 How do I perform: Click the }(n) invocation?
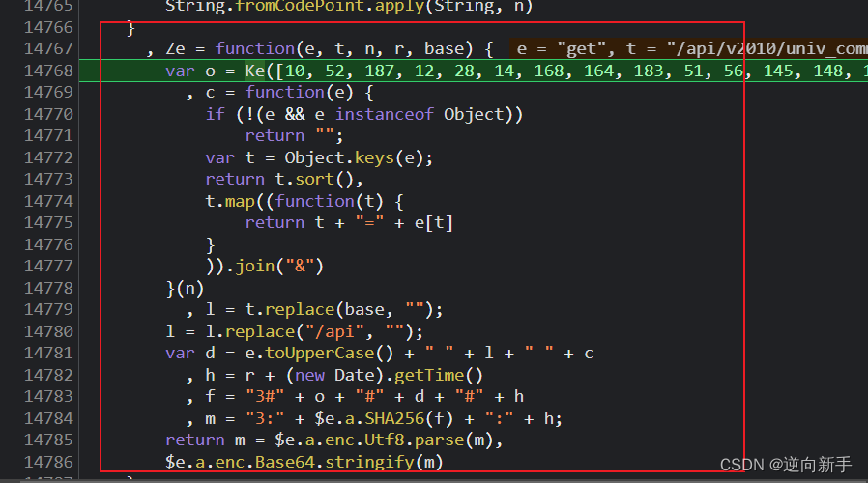coord(185,288)
